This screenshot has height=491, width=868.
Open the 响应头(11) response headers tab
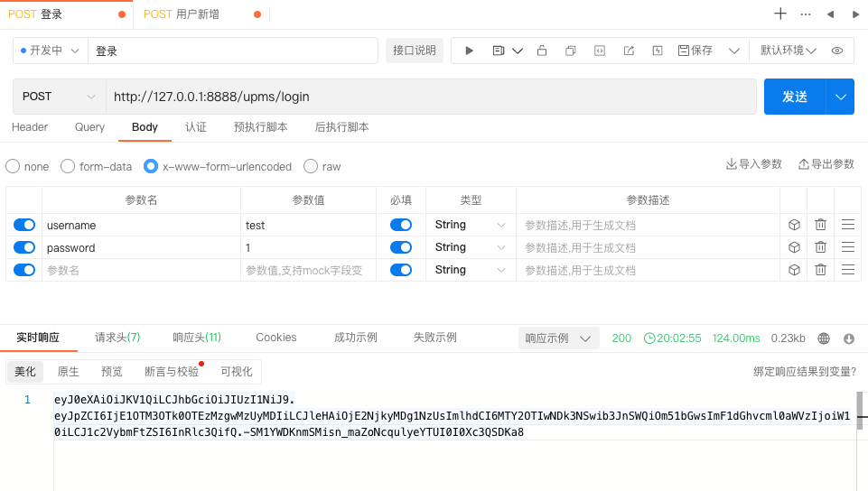coord(197,338)
